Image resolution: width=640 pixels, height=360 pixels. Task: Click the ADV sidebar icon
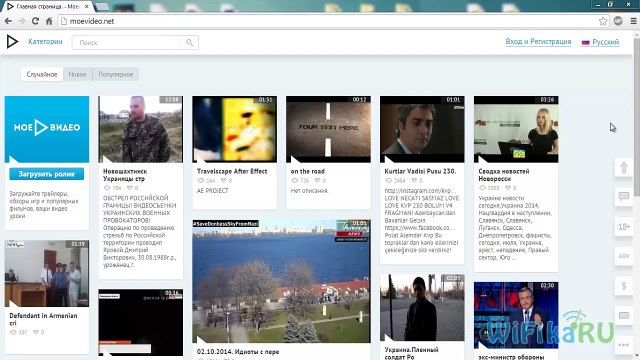pyautogui.click(x=624, y=256)
